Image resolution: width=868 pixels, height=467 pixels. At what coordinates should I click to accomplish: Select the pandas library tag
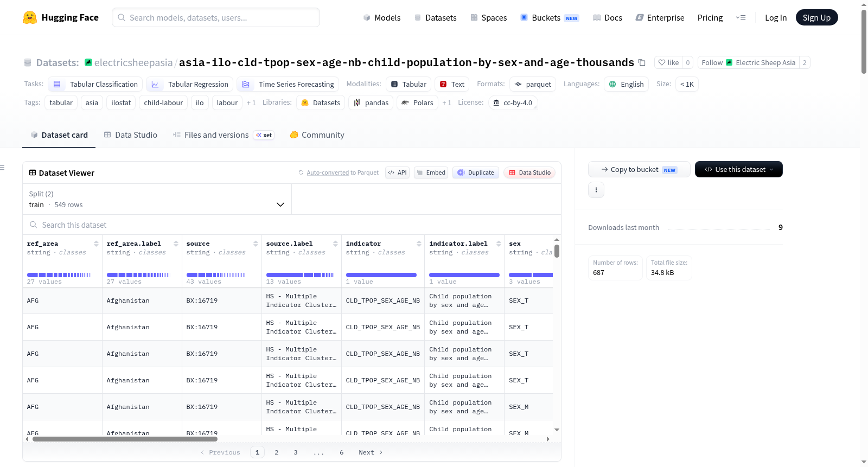(x=371, y=103)
